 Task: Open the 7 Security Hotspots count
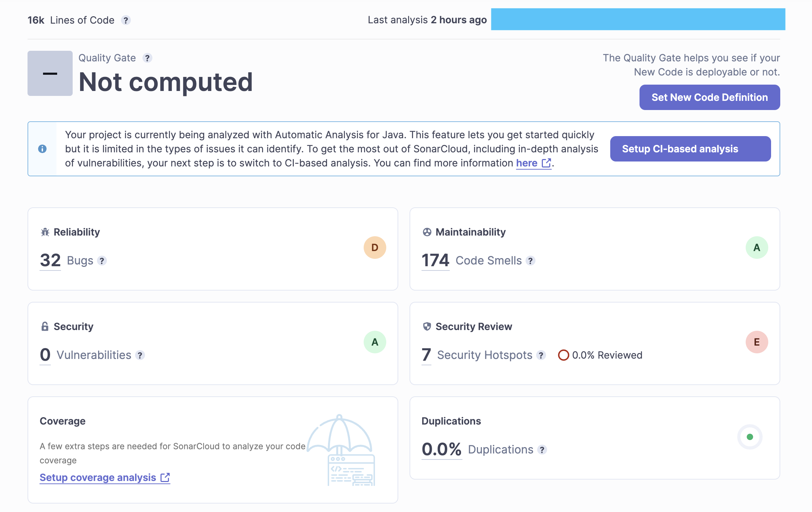pos(426,355)
